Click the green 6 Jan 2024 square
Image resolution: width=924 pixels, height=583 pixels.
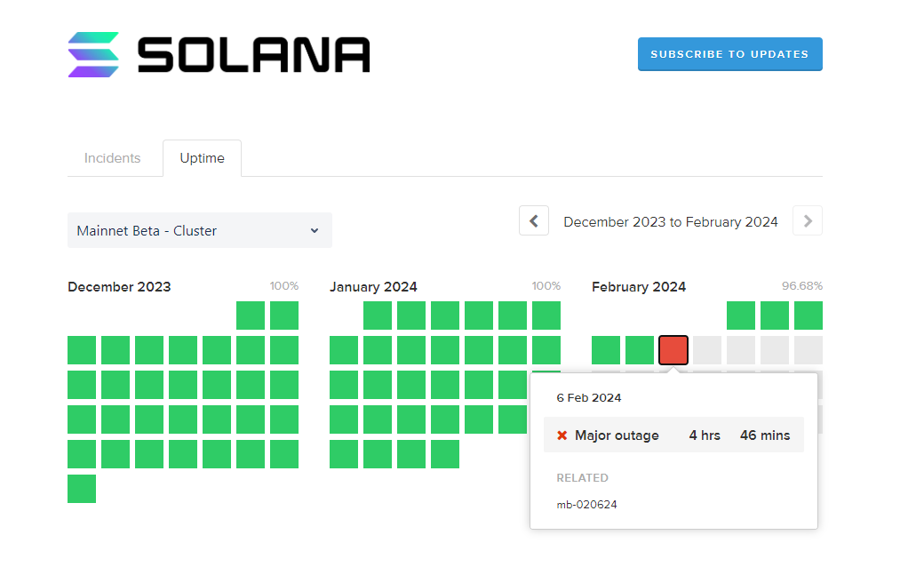546,315
